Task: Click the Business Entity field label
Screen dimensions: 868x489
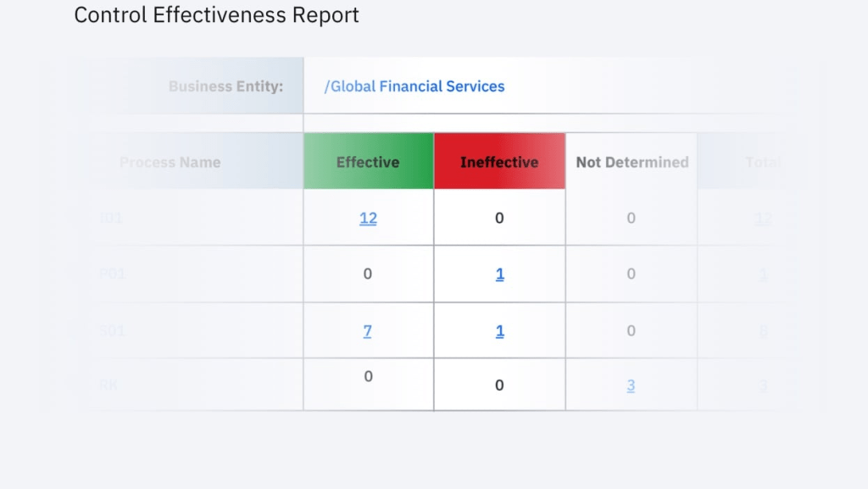Action: pyautogui.click(x=225, y=86)
